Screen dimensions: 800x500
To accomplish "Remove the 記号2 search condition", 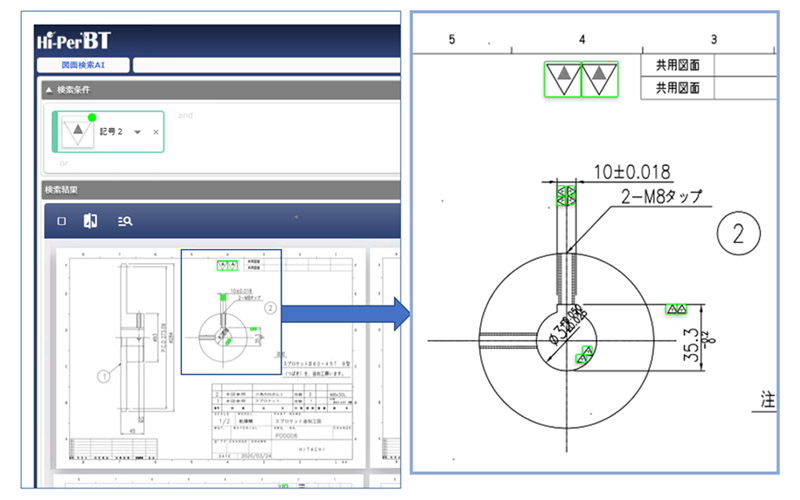I will tap(155, 132).
